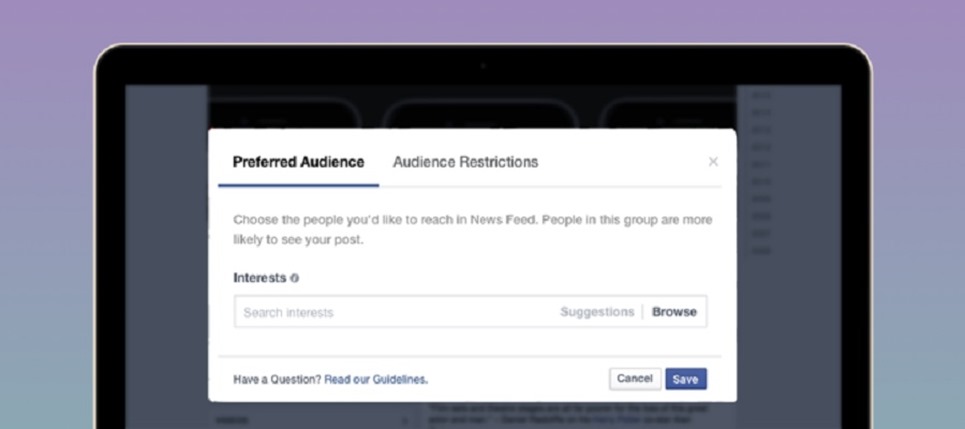Viewport: 965px width, 429px height.
Task: Open the Read our Guidelines link
Action: click(x=376, y=380)
